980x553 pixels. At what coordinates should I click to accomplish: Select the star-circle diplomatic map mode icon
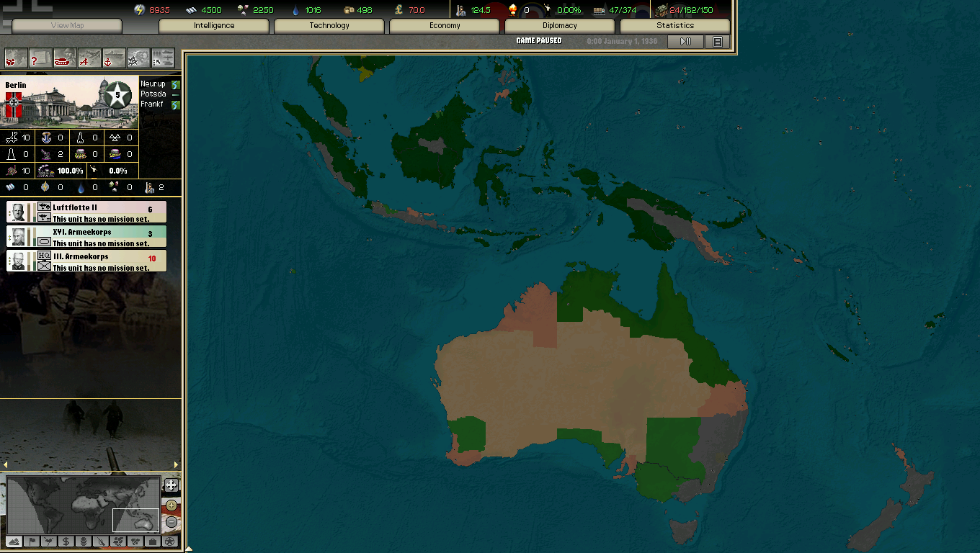point(169,541)
